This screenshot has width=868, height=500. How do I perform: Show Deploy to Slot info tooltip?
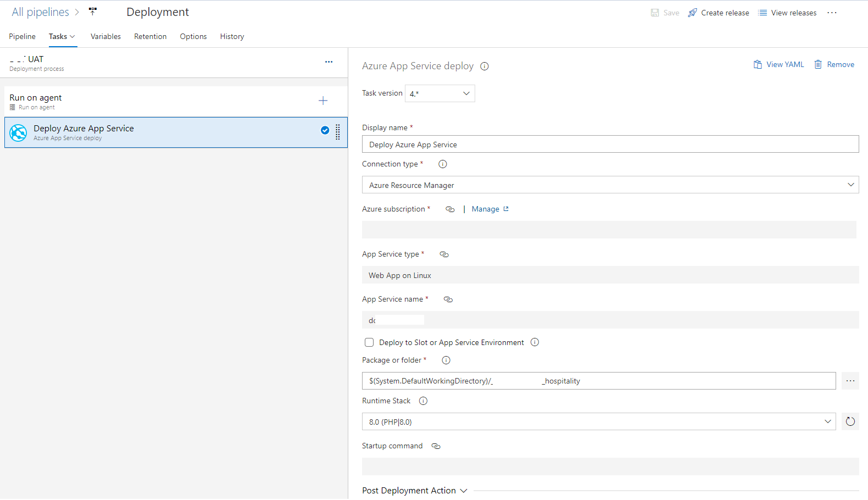pyautogui.click(x=535, y=342)
